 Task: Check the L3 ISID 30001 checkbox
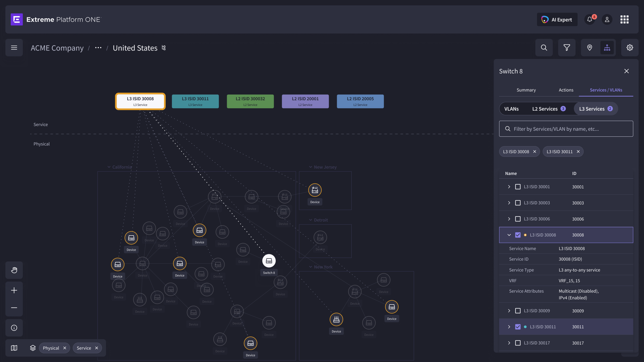point(518,187)
